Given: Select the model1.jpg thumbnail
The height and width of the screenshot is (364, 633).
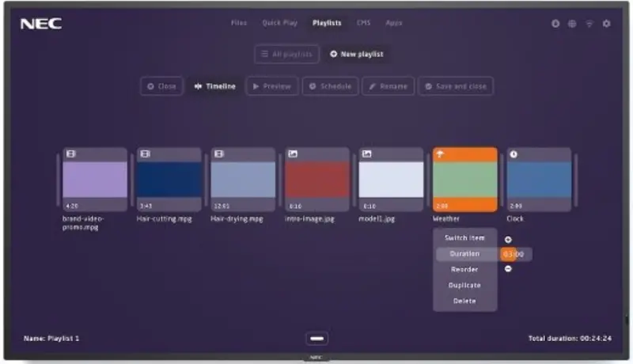Looking at the screenshot, I should (x=391, y=180).
